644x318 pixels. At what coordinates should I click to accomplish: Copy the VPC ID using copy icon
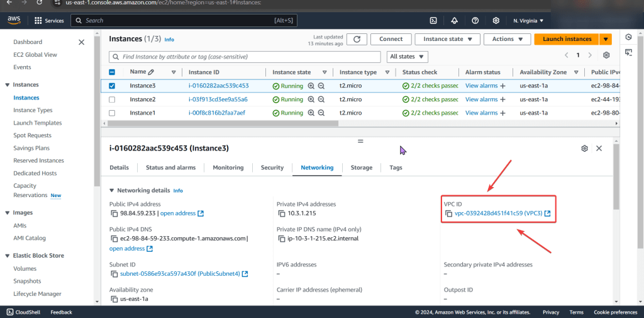[448, 213]
